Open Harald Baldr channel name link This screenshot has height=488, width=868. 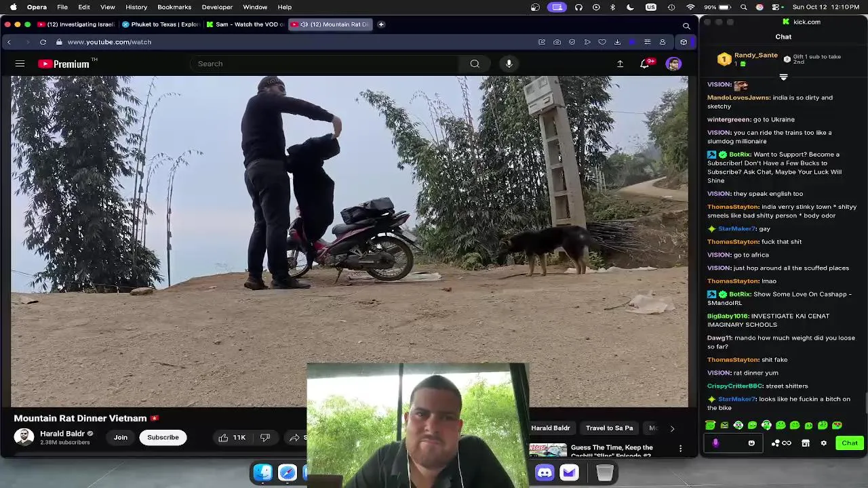(x=62, y=434)
